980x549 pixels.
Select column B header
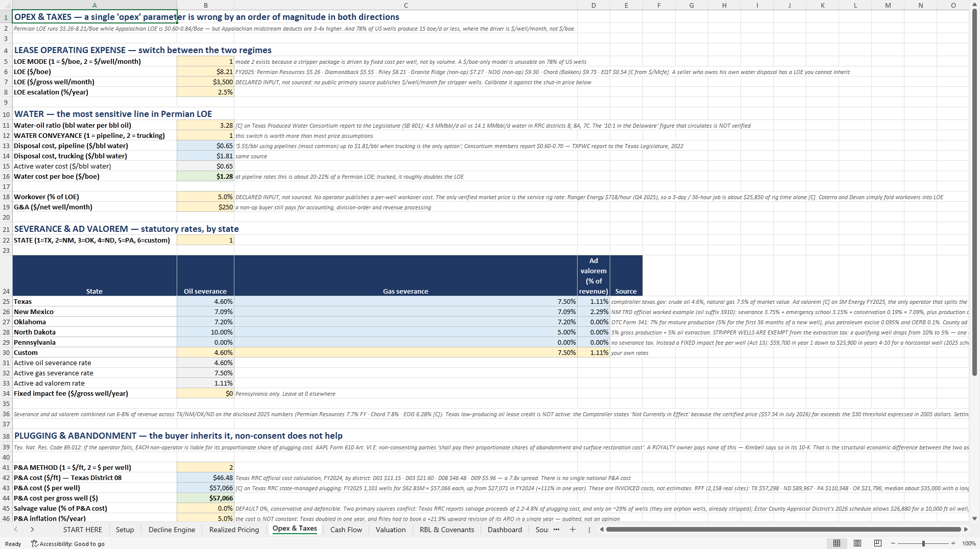[205, 5]
